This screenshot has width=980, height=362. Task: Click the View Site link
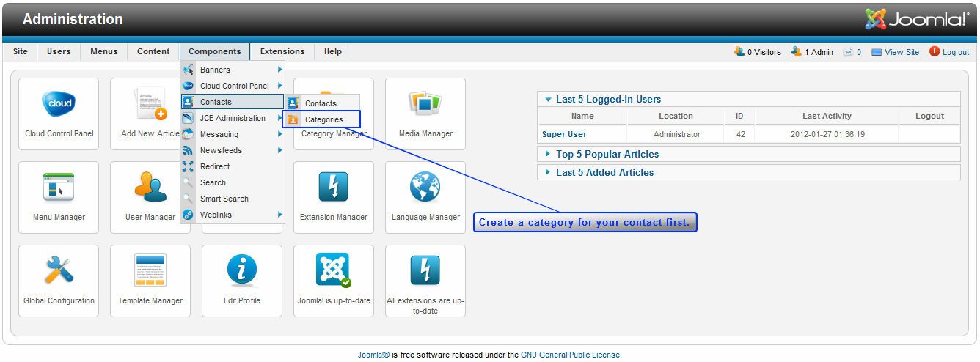[902, 52]
